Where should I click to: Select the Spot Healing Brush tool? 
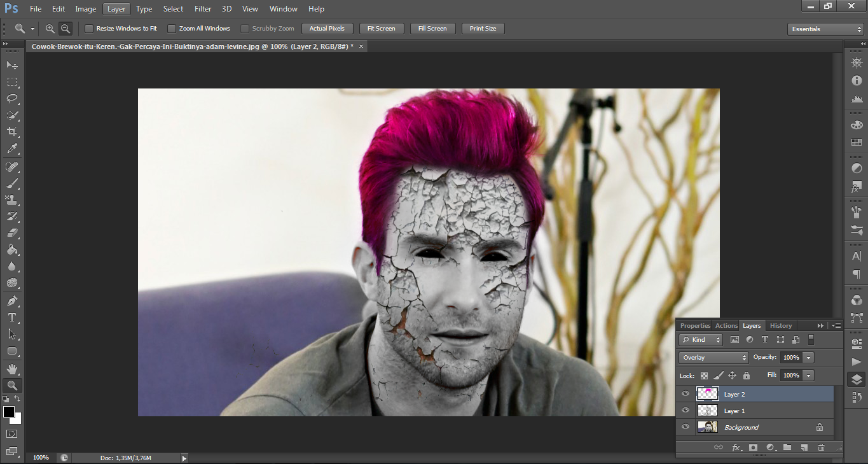pos(12,167)
